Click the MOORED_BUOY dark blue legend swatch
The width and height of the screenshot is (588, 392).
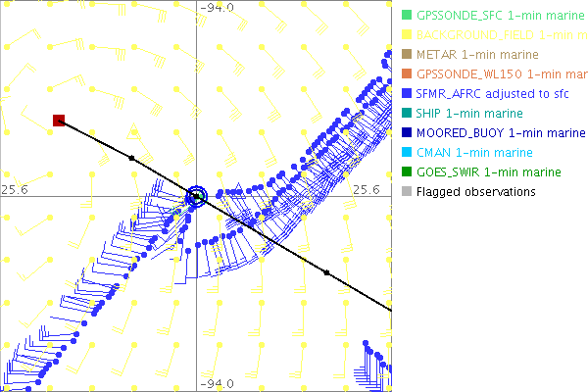tap(406, 133)
